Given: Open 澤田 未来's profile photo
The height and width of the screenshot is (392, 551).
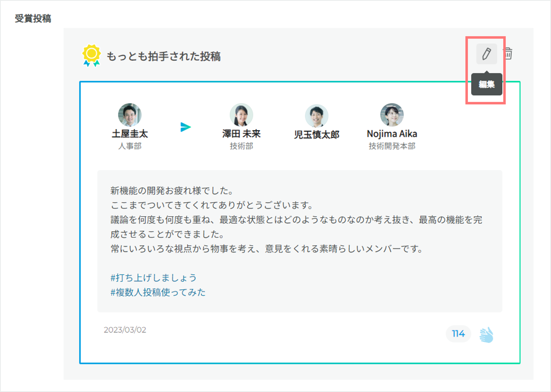Looking at the screenshot, I should click(x=241, y=115).
